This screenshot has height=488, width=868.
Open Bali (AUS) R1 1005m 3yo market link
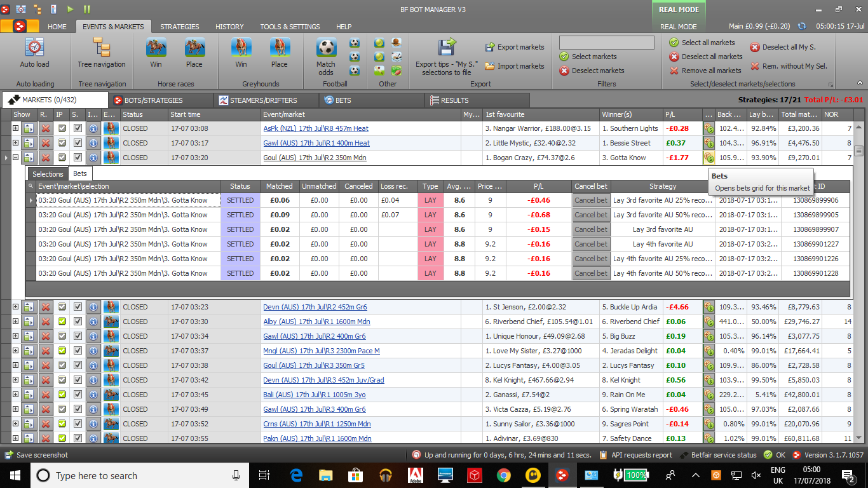315,395
